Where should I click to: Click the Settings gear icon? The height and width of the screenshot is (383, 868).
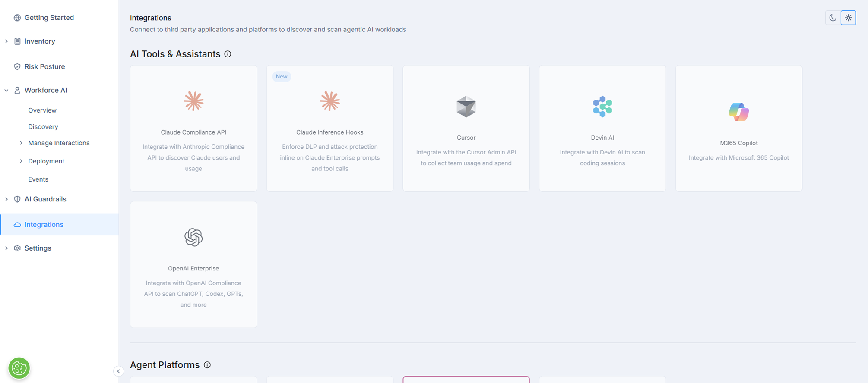[17, 248]
